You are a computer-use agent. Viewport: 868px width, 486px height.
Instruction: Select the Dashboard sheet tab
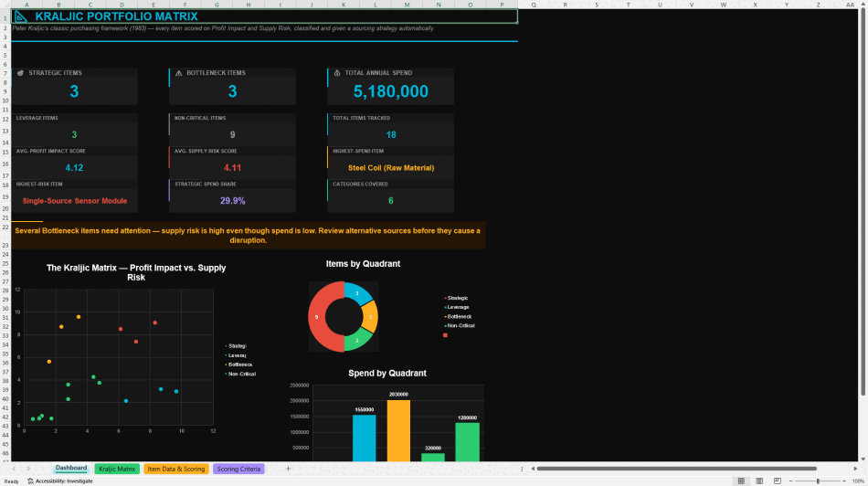tap(71, 469)
